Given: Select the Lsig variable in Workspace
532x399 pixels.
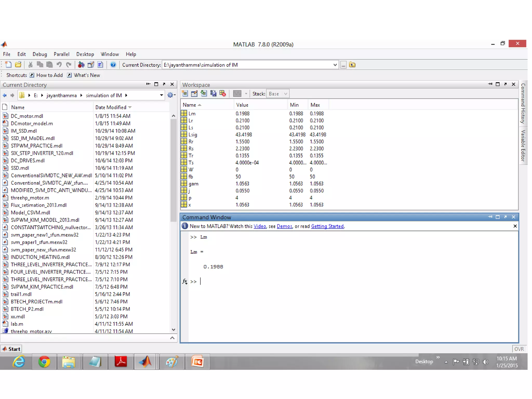Looking at the screenshot, I should coord(193,135).
